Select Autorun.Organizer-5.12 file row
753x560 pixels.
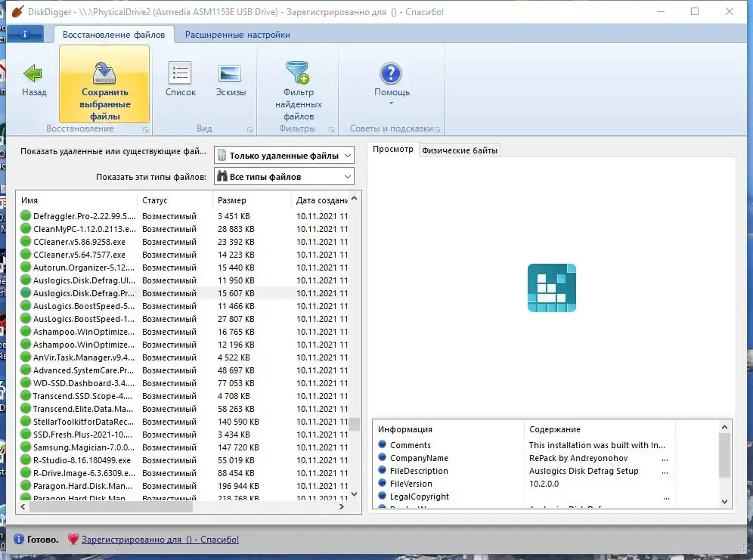(184, 268)
